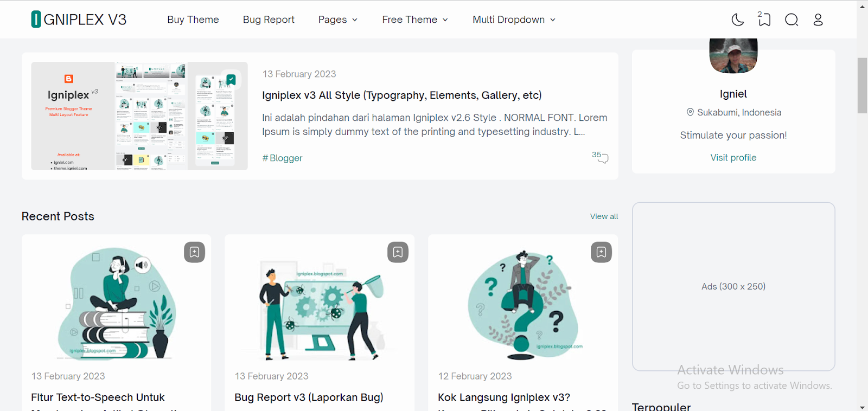
Task: Expand the Multi Dropdown menu
Action: [x=514, y=20]
